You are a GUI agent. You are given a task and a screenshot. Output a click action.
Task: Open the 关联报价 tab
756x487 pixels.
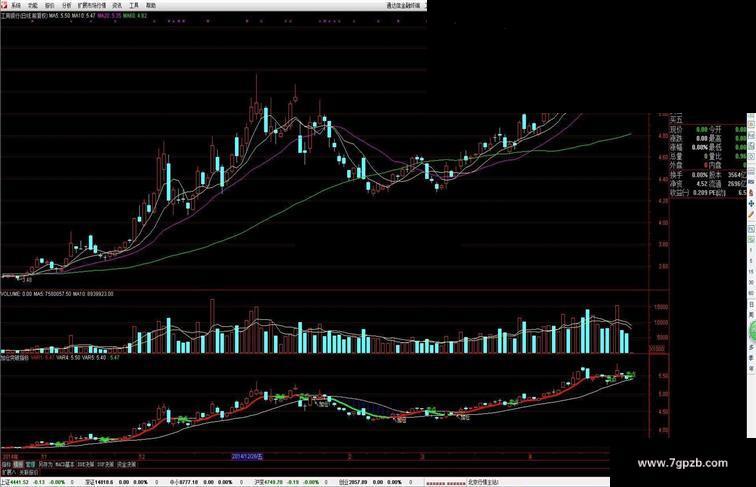pyautogui.click(x=28, y=472)
